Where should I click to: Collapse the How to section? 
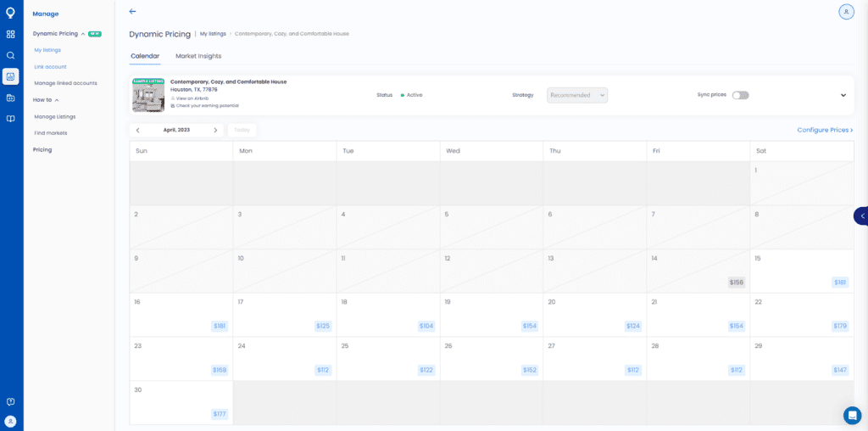click(x=57, y=100)
